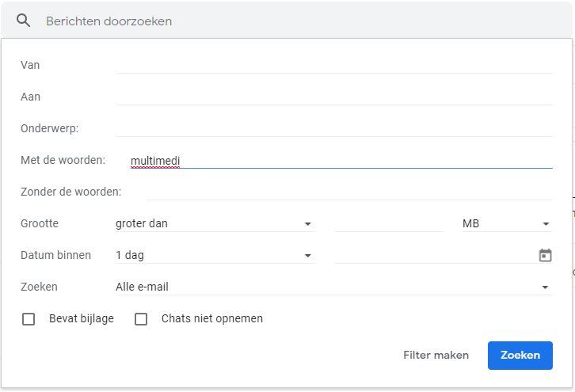This screenshot has height=392, width=575.
Task: Focus the Aan recipient field
Action: (x=334, y=97)
